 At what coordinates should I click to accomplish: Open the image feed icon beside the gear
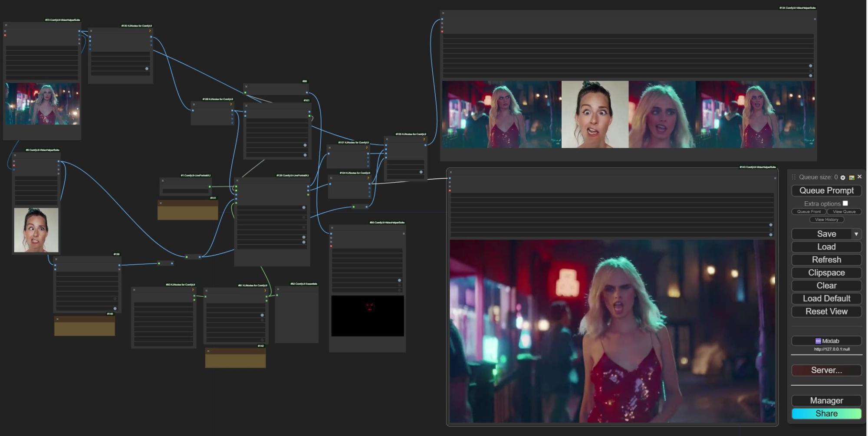(x=852, y=177)
